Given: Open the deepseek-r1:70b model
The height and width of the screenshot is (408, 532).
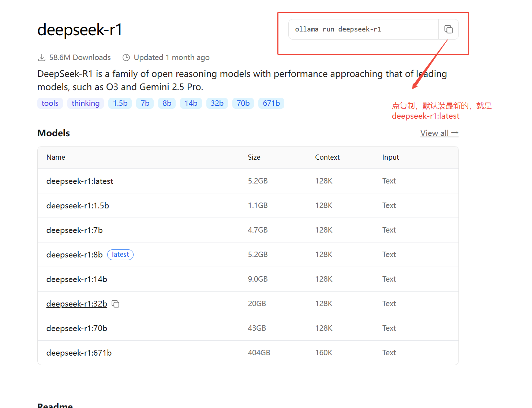Looking at the screenshot, I should (x=77, y=328).
